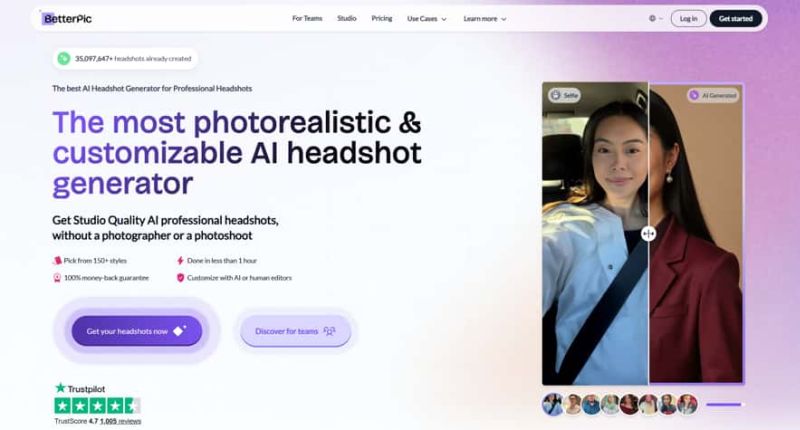
Task: Open the globe language selector
Action: point(654,18)
